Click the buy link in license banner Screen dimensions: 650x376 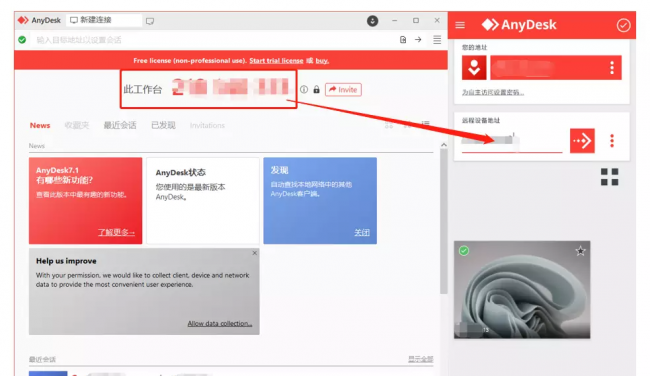tap(322, 61)
